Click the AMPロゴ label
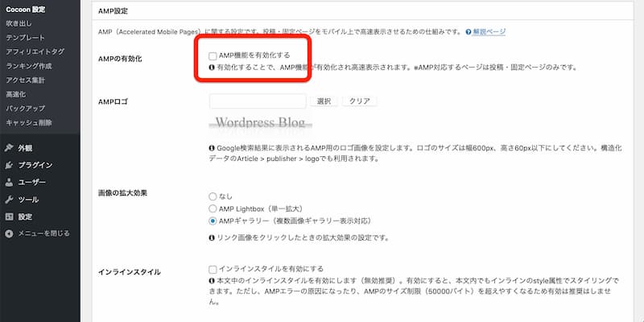Image resolution: width=644 pixels, height=322 pixels. 113,102
